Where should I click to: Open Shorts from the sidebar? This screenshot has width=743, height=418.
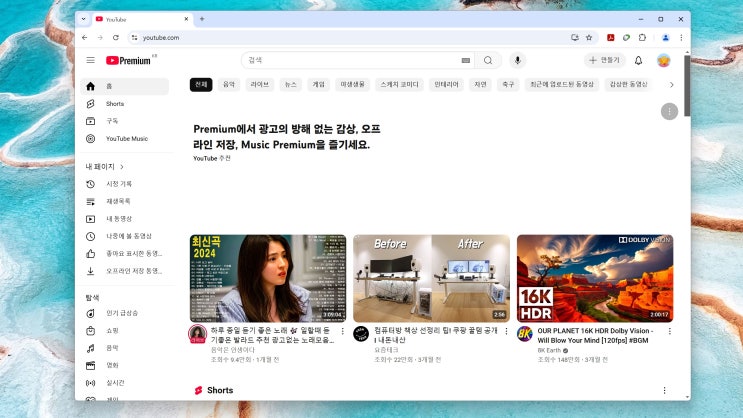coord(124,104)
